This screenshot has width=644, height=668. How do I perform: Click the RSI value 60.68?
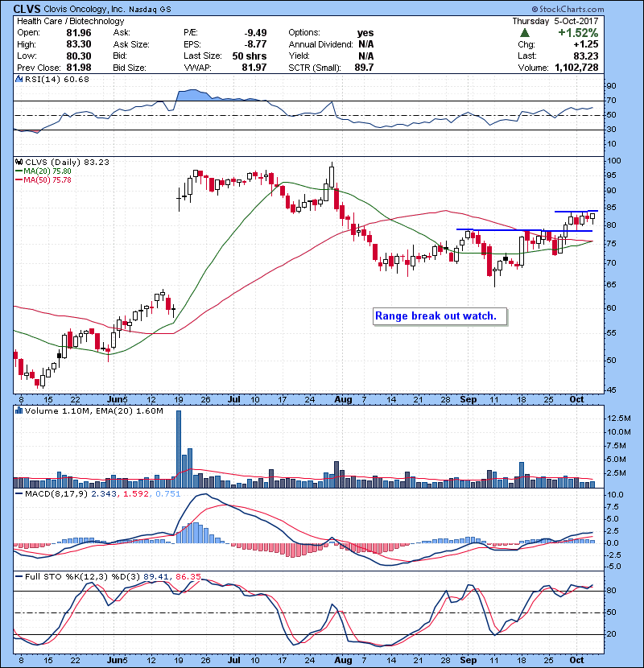[77, 79]
